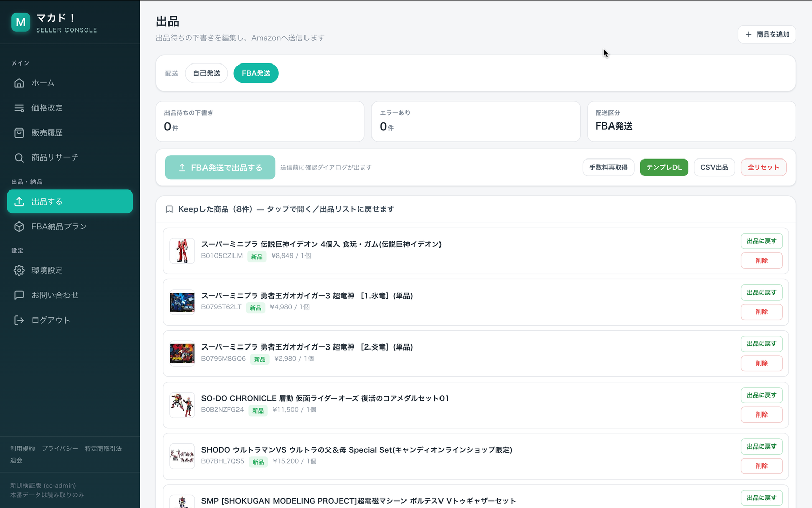Open 販売履歴 in the sidebar
812x508 pixels.
[70, 133]
